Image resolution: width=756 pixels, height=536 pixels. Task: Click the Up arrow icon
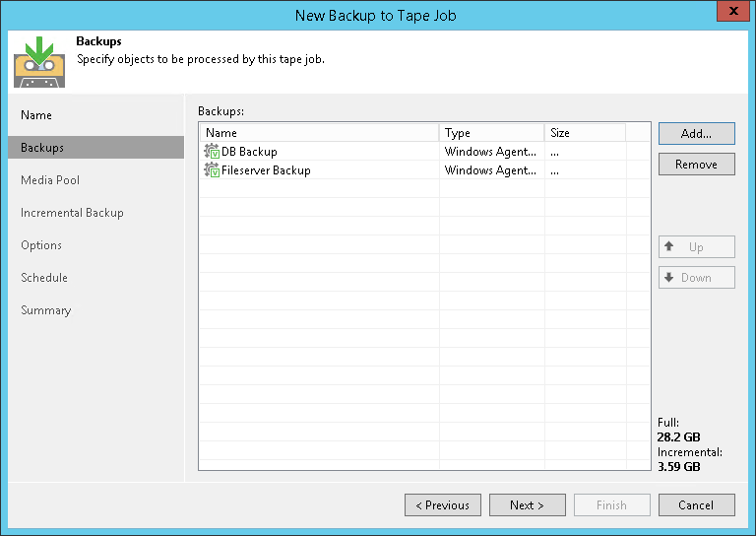point(669,246)
